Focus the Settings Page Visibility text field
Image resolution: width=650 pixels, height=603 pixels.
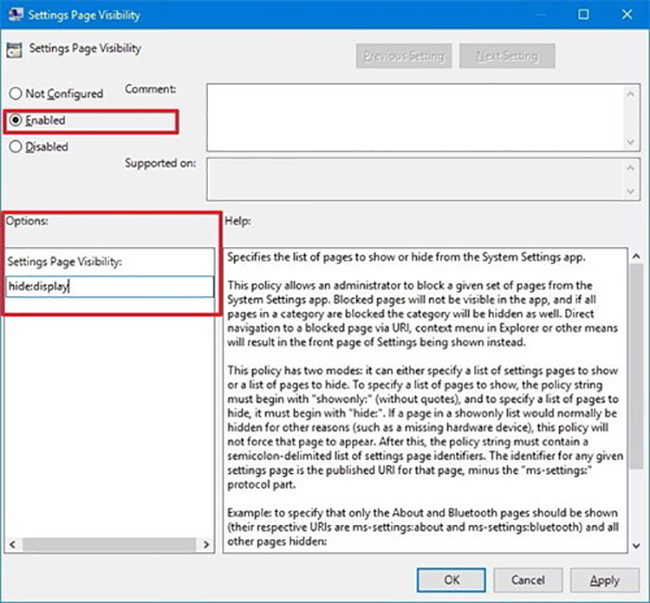(x=109, y=287)
